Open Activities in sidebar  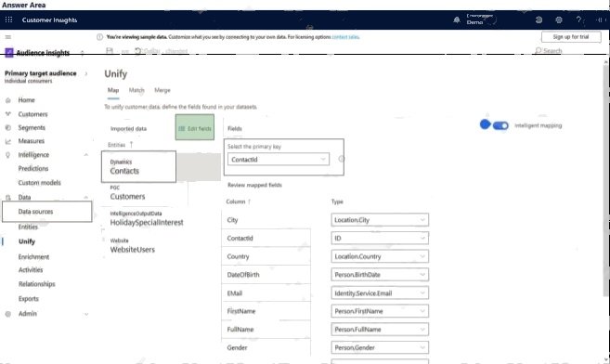[31, 270]
